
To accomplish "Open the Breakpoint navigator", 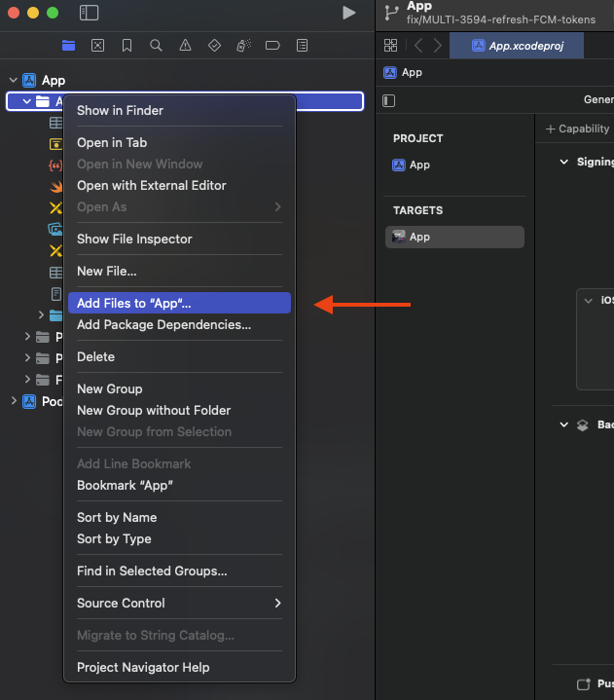I will tap(272, 46).
